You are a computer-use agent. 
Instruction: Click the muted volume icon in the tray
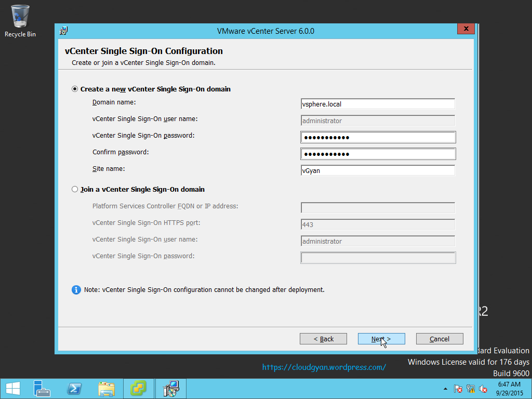(x=483, y=388)
